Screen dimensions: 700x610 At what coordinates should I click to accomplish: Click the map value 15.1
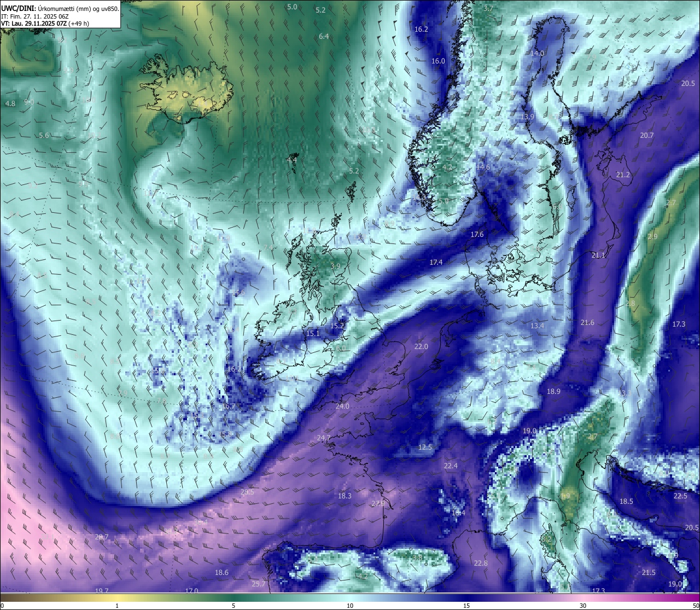313,334
